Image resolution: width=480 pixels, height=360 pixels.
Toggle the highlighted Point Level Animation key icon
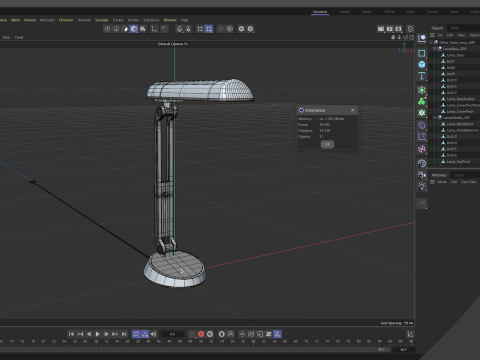[277, 334]
